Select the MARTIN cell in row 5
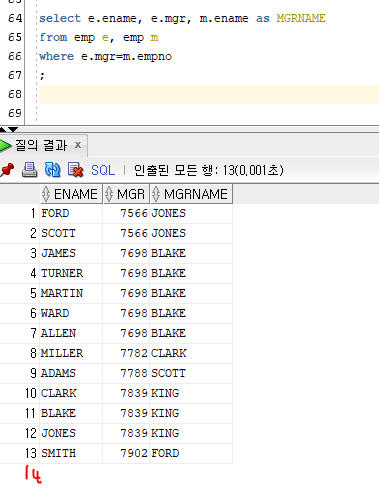379x491 pixels. pyautogui.click(x=71, y=293)
